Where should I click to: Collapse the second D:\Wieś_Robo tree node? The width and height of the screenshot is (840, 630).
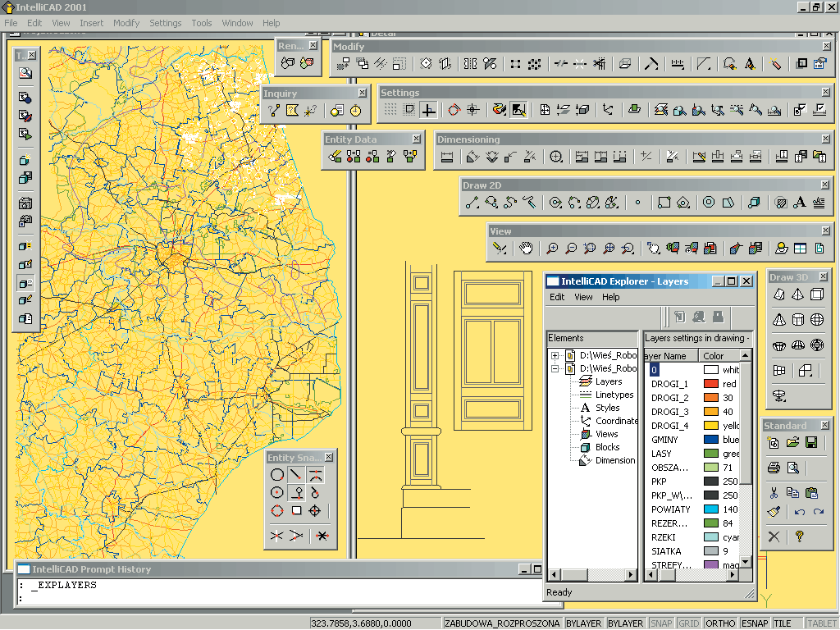(555, 369)
